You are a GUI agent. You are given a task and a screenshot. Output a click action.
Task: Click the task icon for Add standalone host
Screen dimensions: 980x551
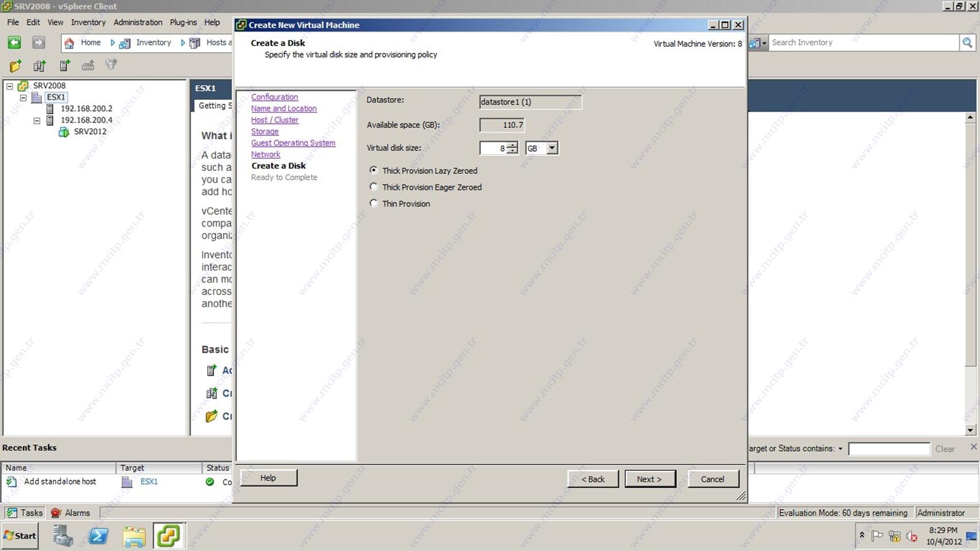[11, 482]
